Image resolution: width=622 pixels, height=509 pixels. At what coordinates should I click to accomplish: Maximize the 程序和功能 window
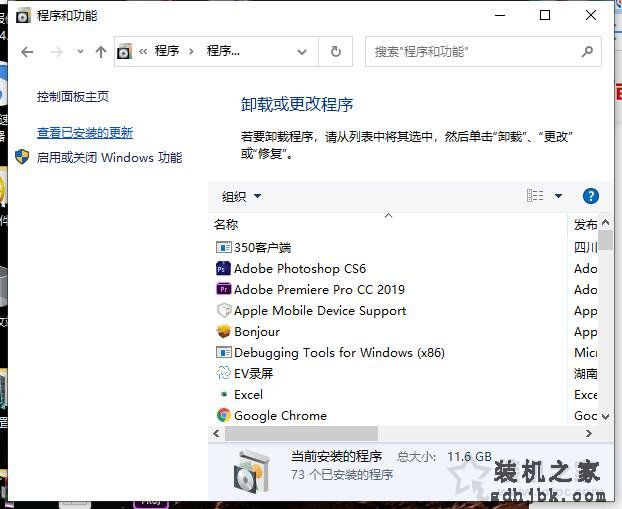[545, 15]
